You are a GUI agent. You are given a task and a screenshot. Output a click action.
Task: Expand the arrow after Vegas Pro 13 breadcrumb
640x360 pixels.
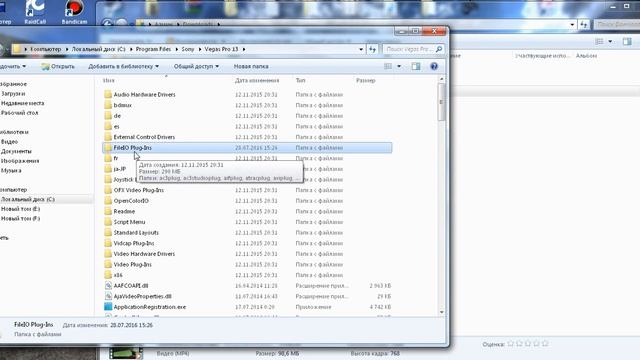tap(244, 49)
